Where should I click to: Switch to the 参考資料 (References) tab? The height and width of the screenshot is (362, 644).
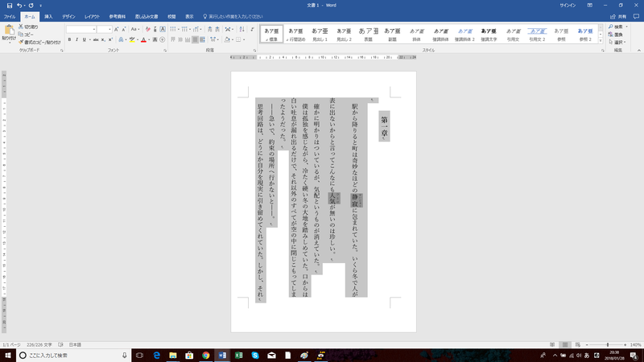pyautogui.click(x=117, y=16)
